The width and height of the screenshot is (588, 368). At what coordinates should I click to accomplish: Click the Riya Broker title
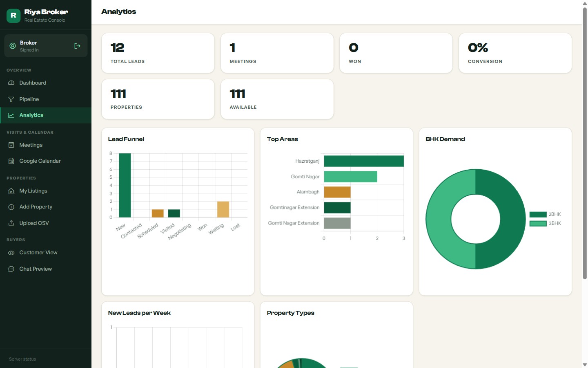tap(46, 12)
